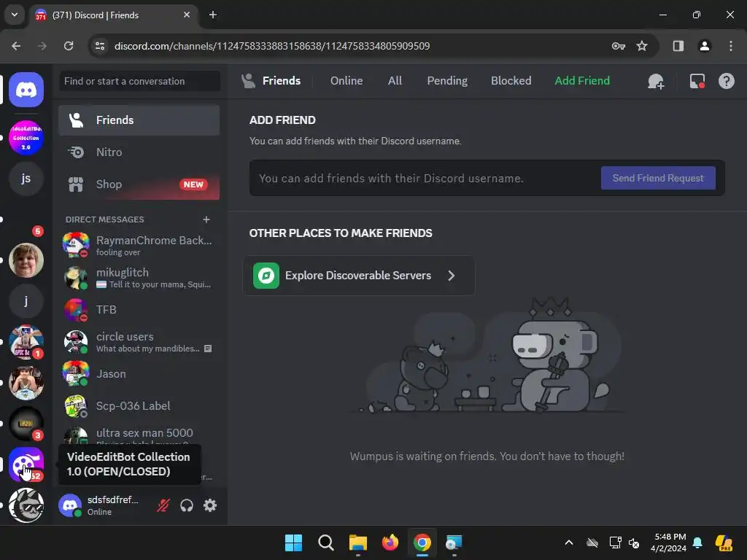
Task: Switch to the Blocked tab
Action: point(511,81)
